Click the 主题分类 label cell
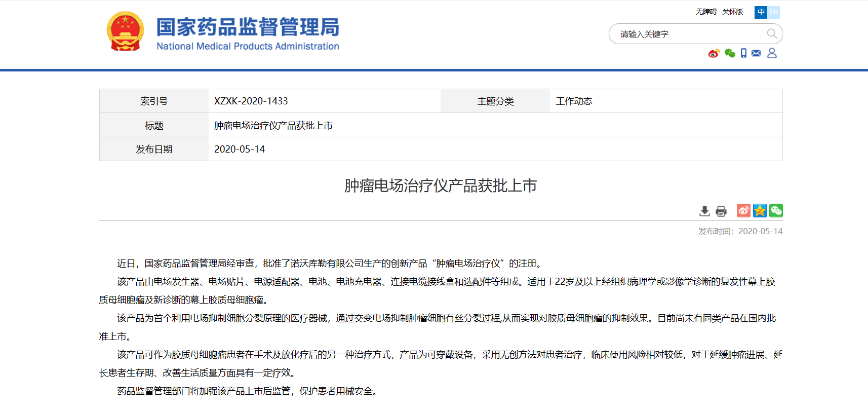The height and width of the screenshot is (412, 868). (x=495, y=101)
